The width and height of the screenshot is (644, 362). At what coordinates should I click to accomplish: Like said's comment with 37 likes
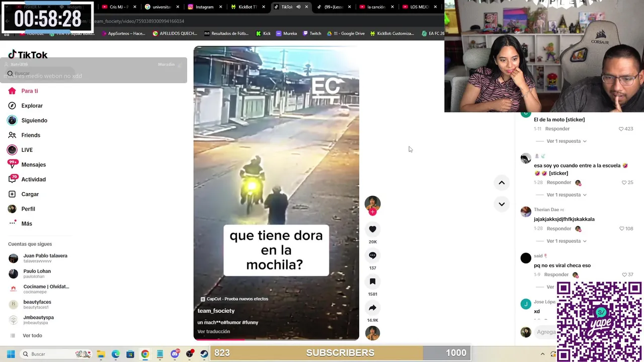pos(624,275)
